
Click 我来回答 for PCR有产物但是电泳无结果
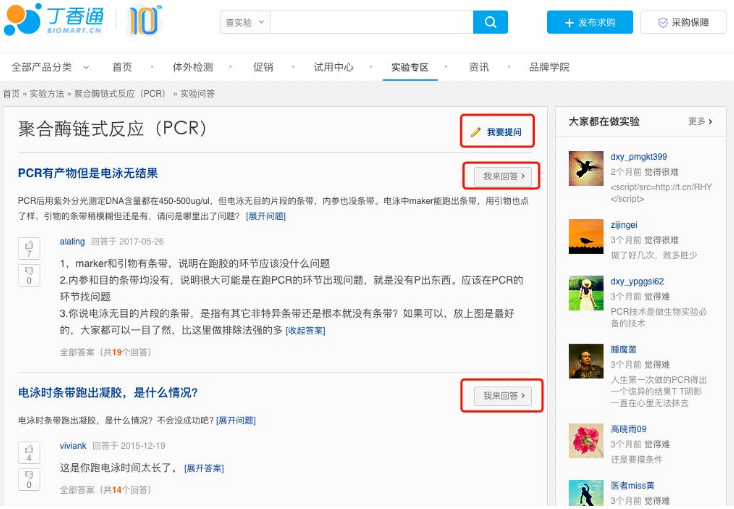[503, 176]
